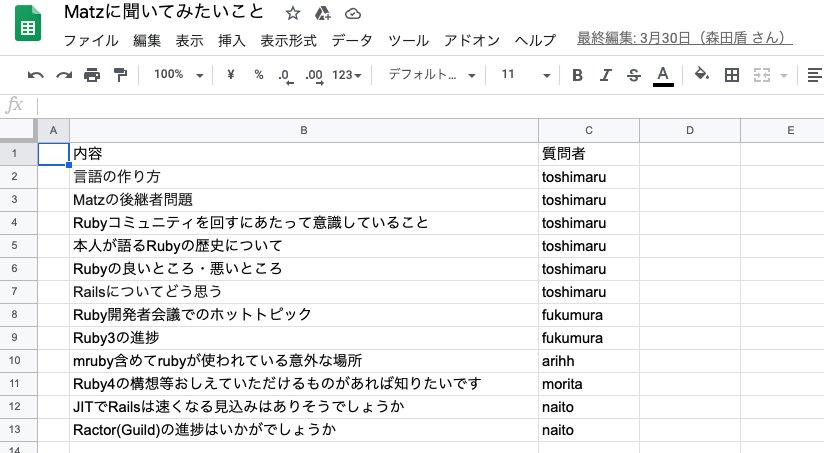Image resolution: width=824 pixels, height=453 pixels.
Task: Open the アドオン menu
Action: pyautogui.click(x=471, y=40)
